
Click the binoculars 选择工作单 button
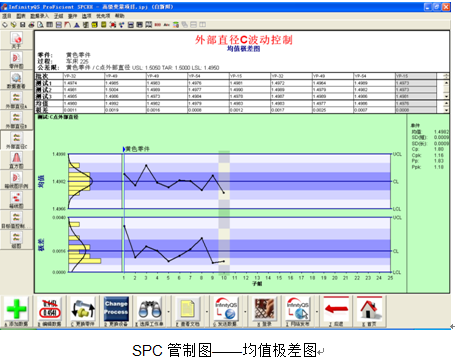(x=150, y=312)
